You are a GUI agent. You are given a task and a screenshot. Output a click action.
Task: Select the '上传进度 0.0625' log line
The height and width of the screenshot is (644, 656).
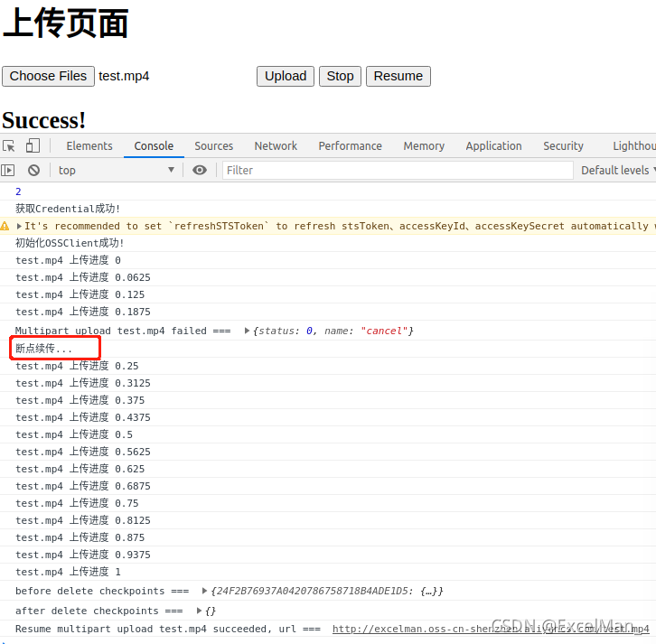(83, 277)
